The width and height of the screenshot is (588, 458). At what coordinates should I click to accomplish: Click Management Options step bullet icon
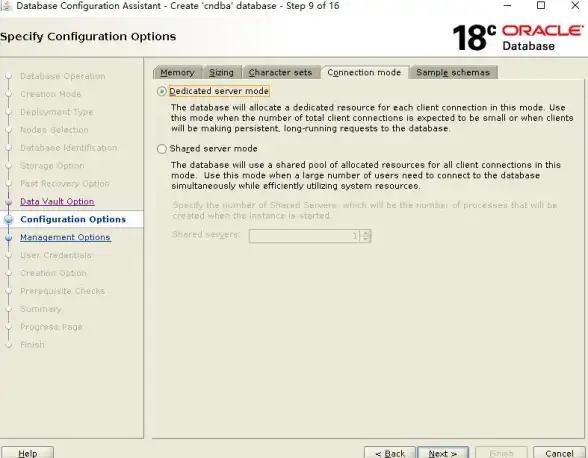(x=9, y=237)
